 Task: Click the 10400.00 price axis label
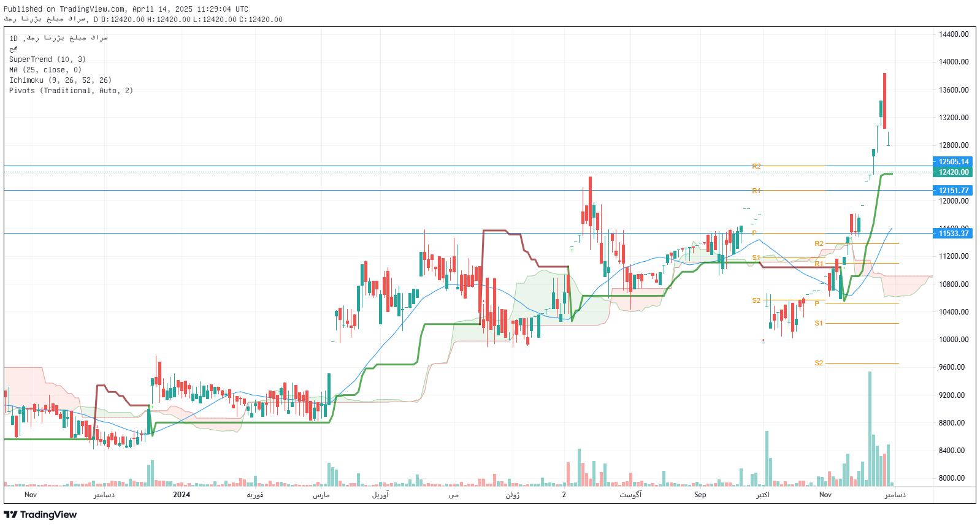click(x=954, y=312)
